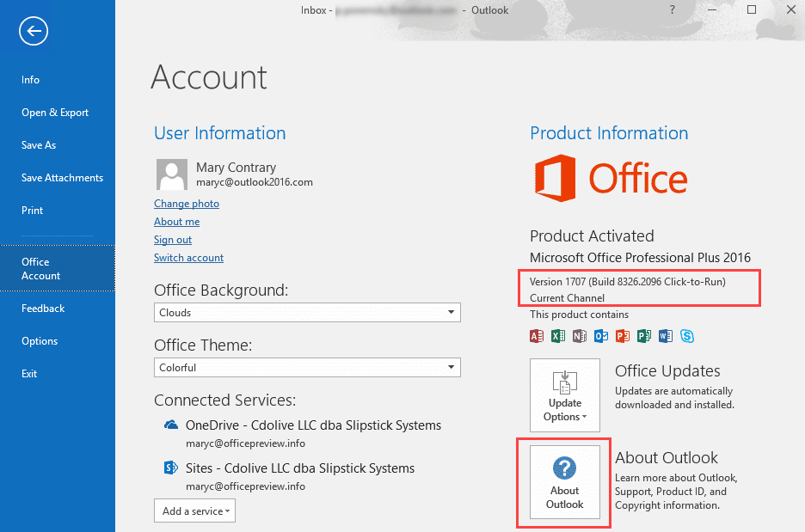The width and height of the screenshot is (805, 532).
Task: Click the Current Channel text
Action: click(567, 298)
